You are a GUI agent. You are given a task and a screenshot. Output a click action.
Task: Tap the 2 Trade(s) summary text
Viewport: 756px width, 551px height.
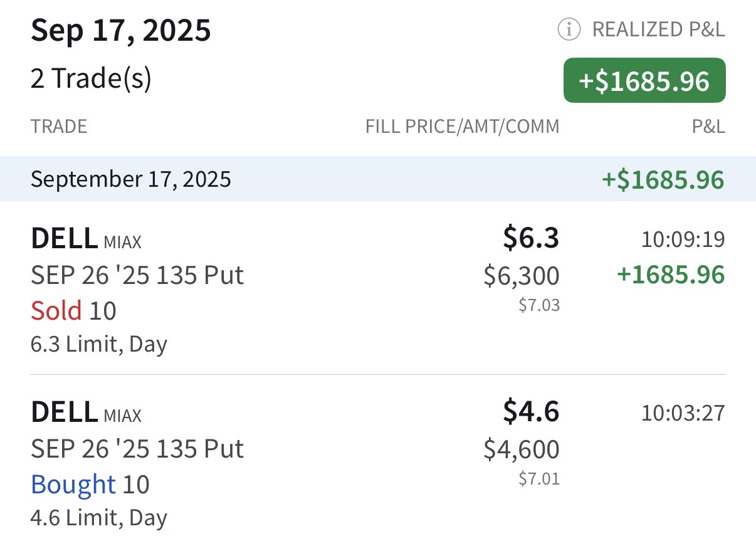click(91, 79)
